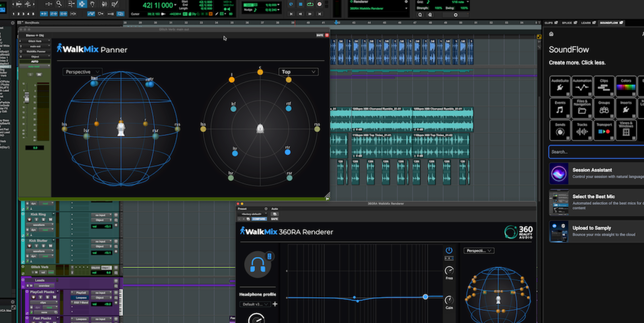
Task: Expand the Headphone profile Default dropdown
Action: [255, 304]
